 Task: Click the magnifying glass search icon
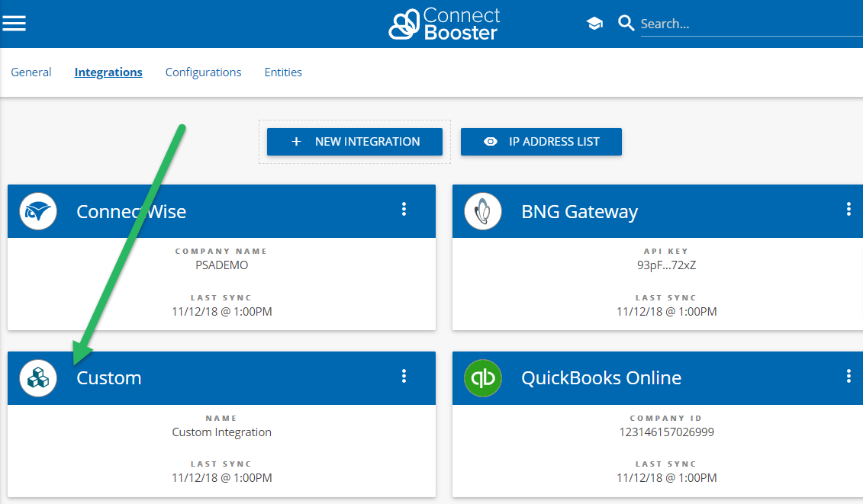point(626,23)
